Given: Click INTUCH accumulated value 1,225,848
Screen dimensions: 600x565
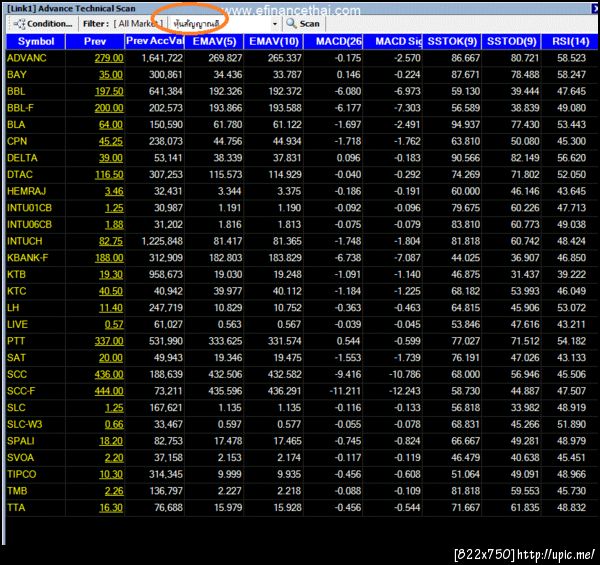Looking at the screenshot, I should (162, 241).
